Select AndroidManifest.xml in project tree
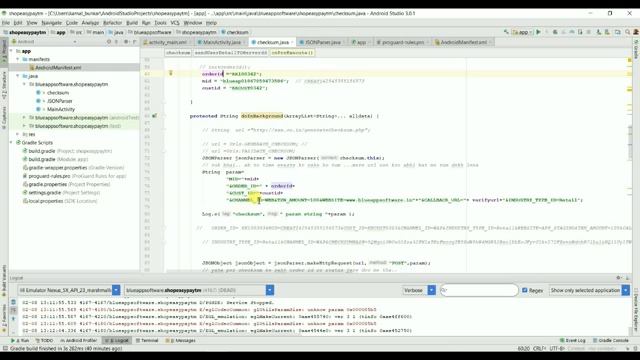This screenshot has height=360, width=640. point(58,68)
